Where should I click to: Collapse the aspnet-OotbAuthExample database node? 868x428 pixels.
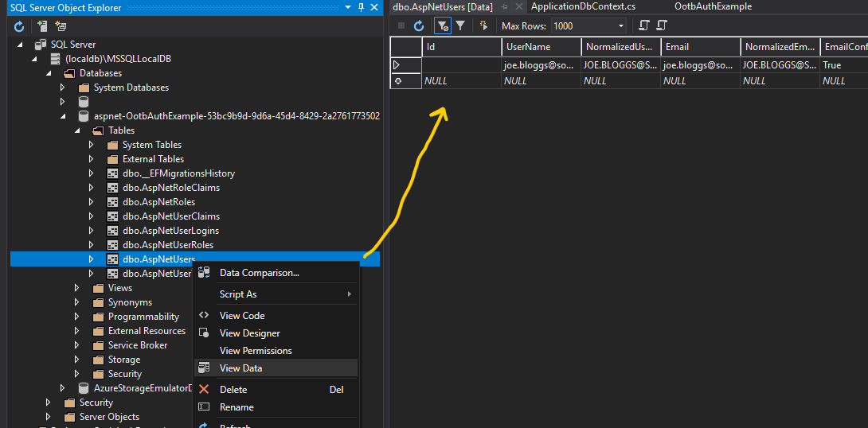63,117
